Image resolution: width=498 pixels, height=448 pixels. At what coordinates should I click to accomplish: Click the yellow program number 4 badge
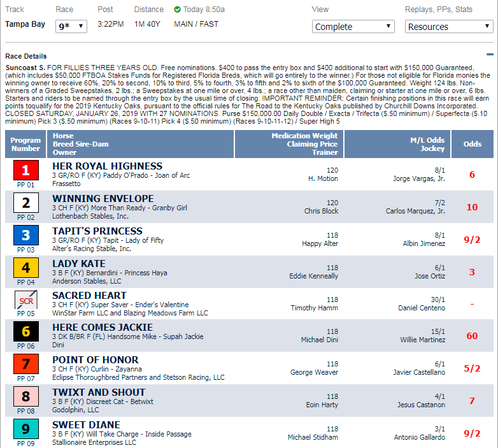tap(26, 268)
